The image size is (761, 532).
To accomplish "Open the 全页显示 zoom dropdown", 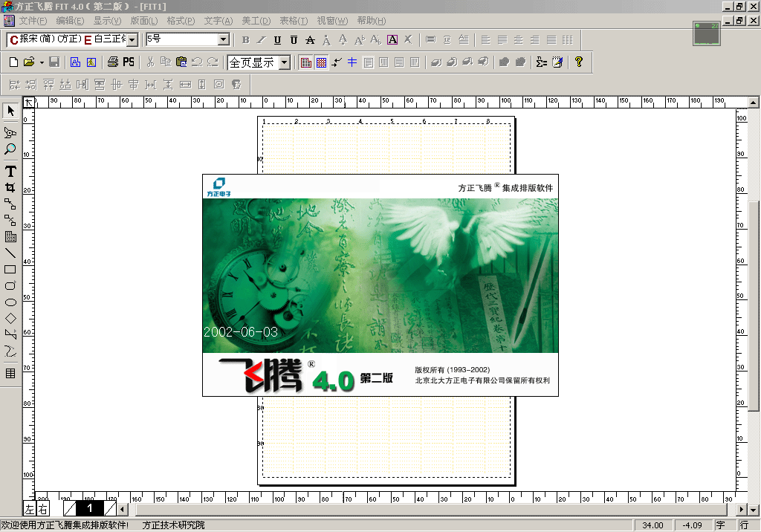I will [x=285, y=62].
